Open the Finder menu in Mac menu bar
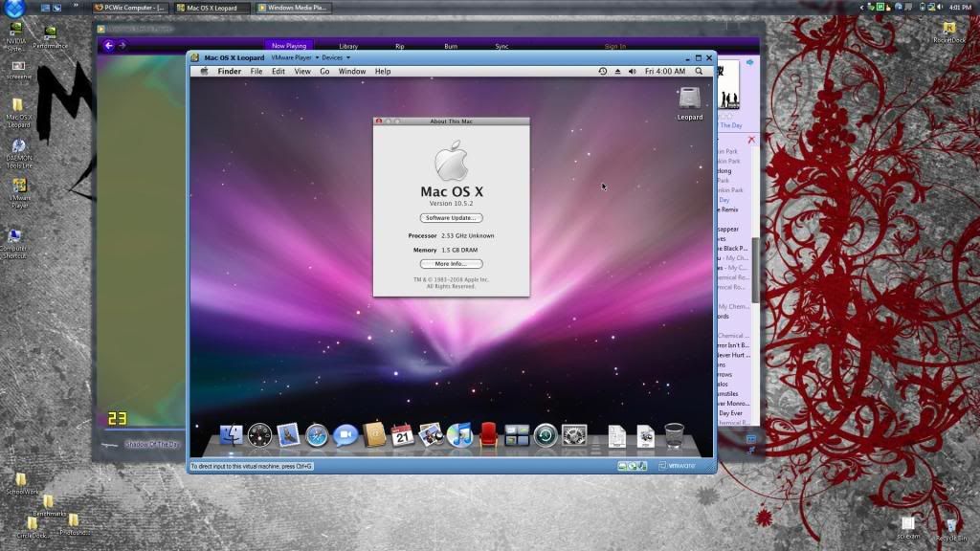The height and width of the screenshot is (551, 980). click(x=230, y=71)
